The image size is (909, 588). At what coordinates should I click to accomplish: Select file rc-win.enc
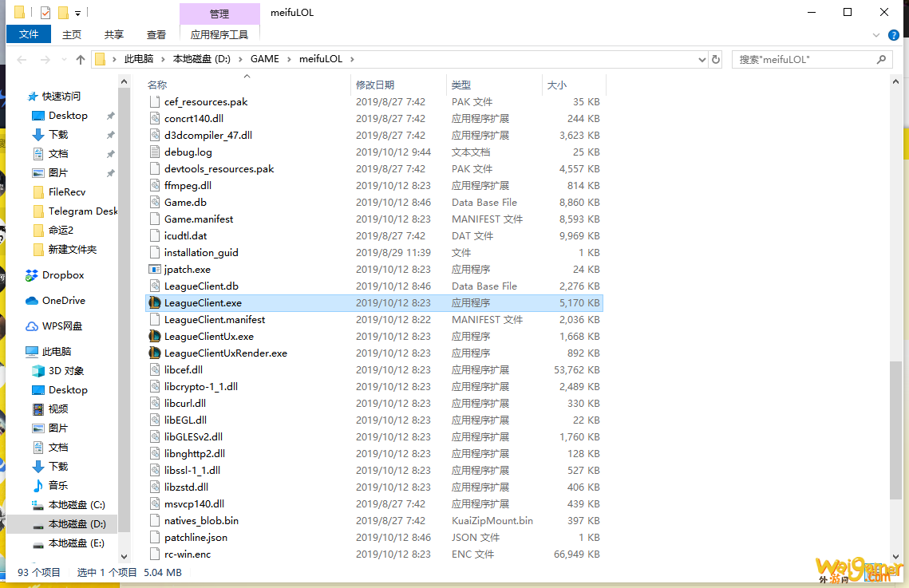188,554
